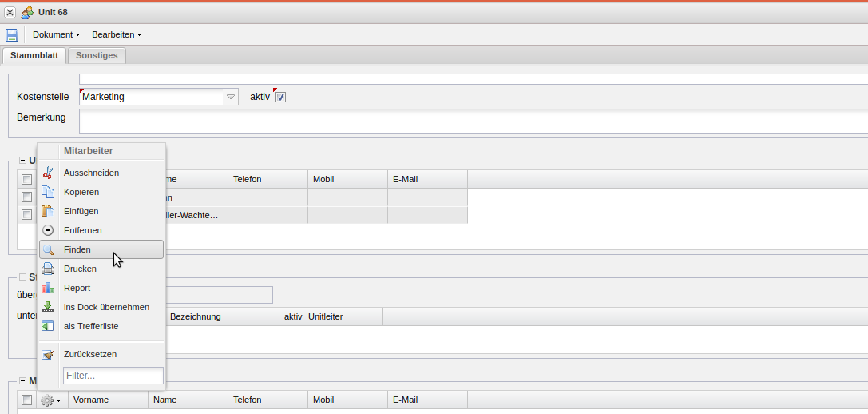Click Name header in bottom table
Screen dimensions: 868x414
[x=188, y=400]
